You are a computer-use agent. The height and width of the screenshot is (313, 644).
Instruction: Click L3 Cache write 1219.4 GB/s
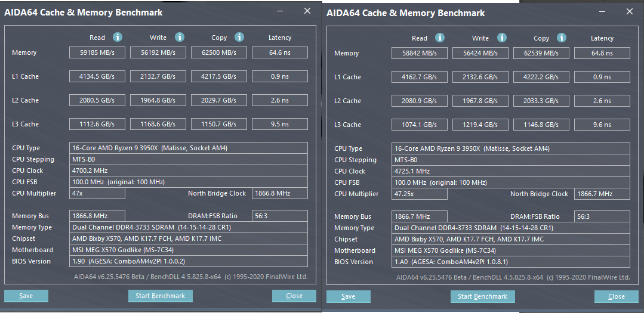pyautogui.click(x=480, y=124)
